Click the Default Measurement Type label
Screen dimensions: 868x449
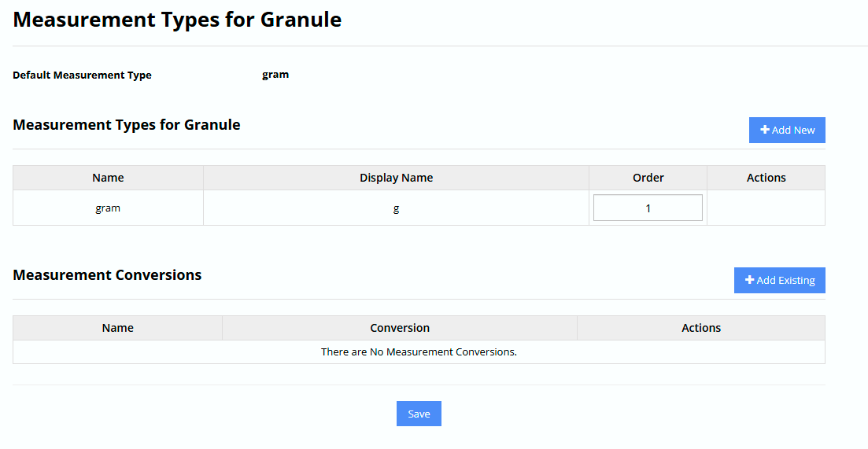tap(82, 75)
